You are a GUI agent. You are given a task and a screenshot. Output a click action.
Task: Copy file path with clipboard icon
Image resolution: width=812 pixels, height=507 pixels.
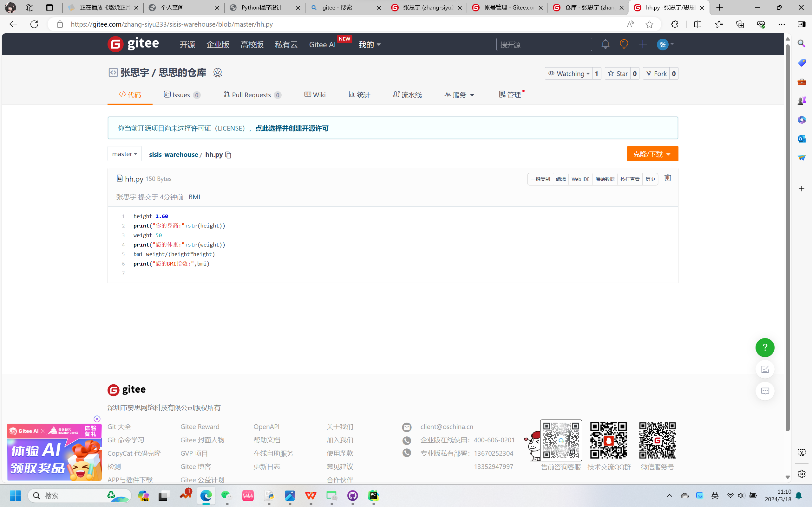pos(228,155)
